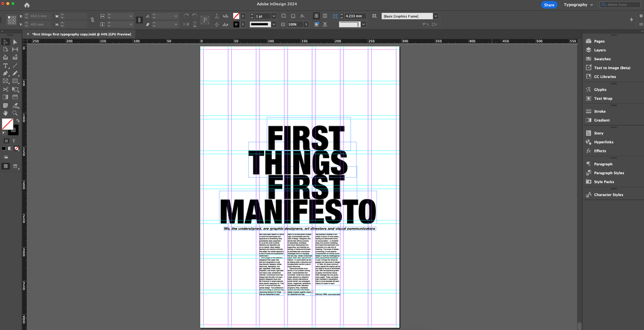The image size is (644, 330).
Task: Click the blue Share button
Action: pos(549,5)
